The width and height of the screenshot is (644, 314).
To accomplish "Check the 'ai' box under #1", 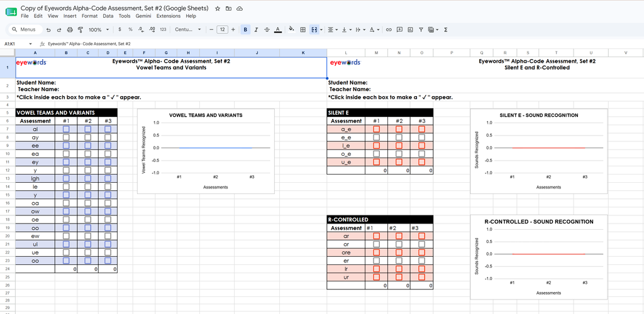I will [x=66, y=129].
